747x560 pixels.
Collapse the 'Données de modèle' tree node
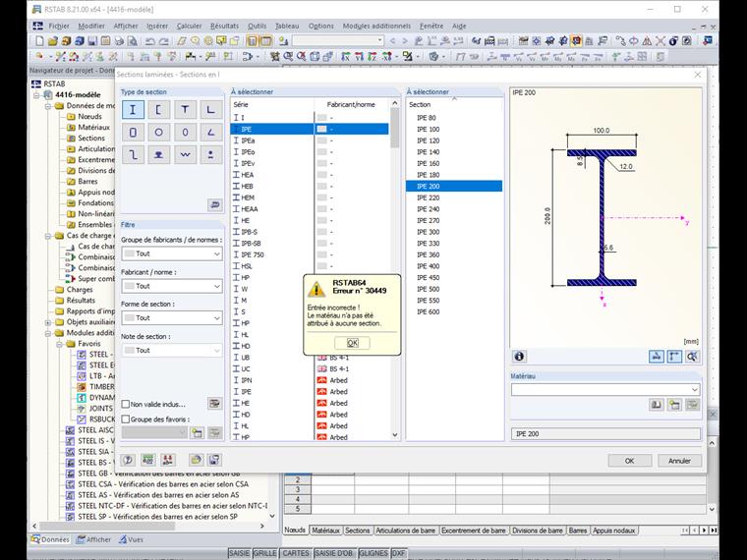[x=47, y=106]
